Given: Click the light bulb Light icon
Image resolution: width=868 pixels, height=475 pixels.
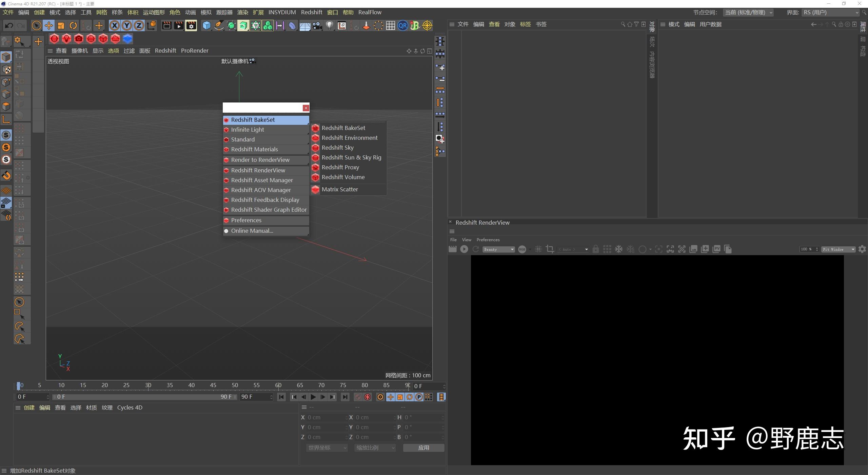Looking at the screenshot, I should click(329, 25).
